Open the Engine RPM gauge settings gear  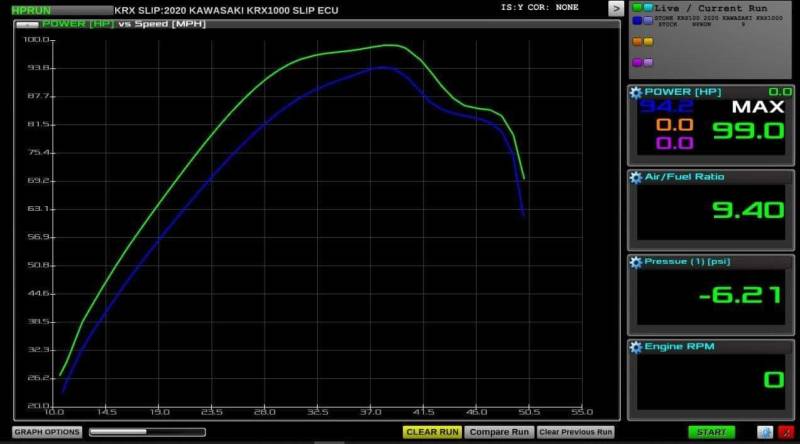(x=635, y=347)
